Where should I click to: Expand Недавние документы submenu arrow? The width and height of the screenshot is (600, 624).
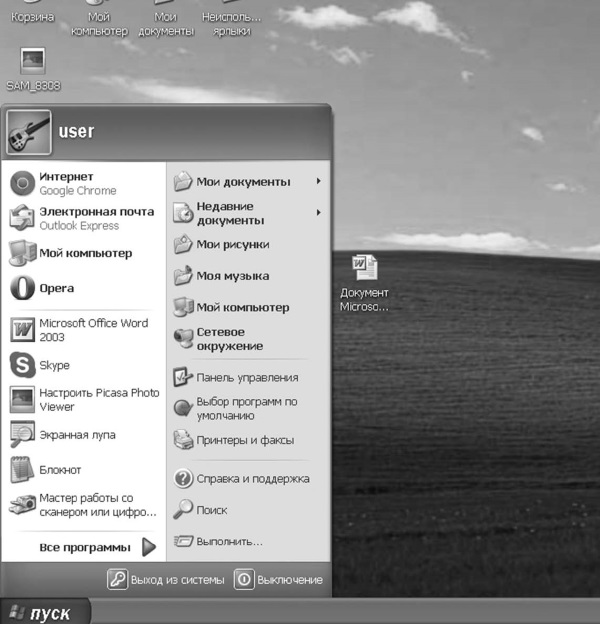(318, 213)
